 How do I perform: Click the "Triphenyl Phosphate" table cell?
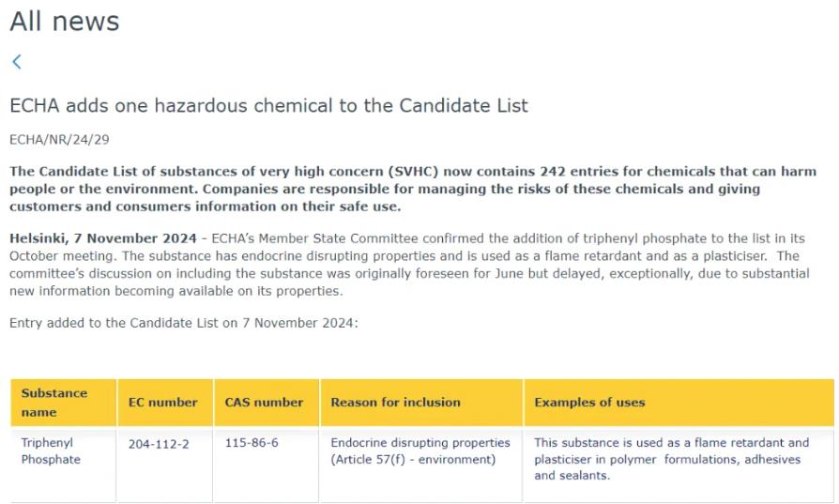point(51,451)
